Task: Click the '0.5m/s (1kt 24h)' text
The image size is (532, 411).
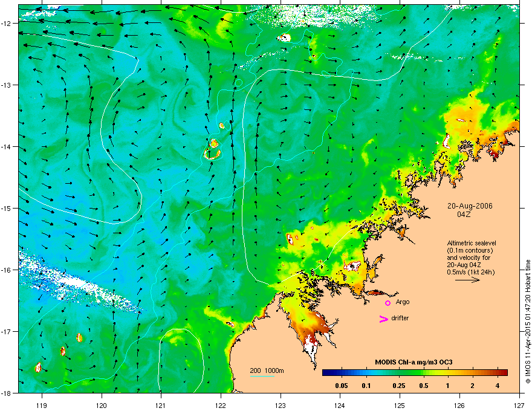Action: click(470, 272)
